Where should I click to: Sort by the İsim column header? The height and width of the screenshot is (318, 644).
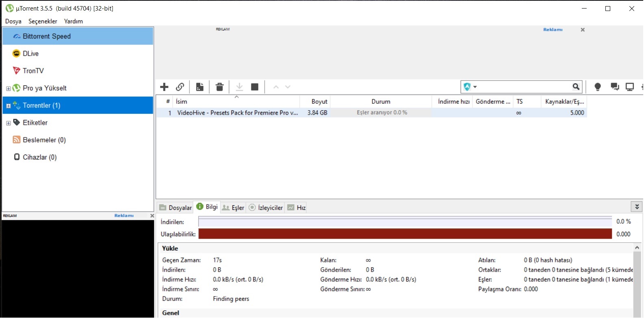pos(236,101)
